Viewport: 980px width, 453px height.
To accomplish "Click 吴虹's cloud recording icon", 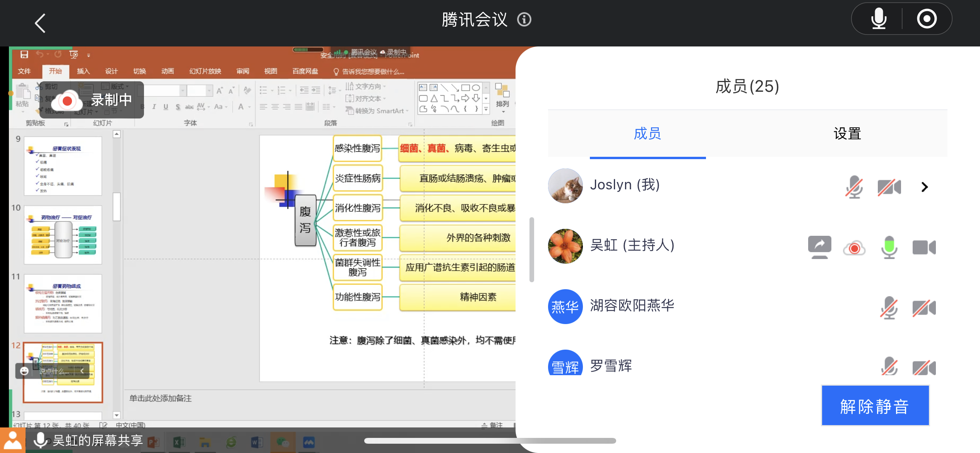I will pyautogui.click(x=854, y=248).
